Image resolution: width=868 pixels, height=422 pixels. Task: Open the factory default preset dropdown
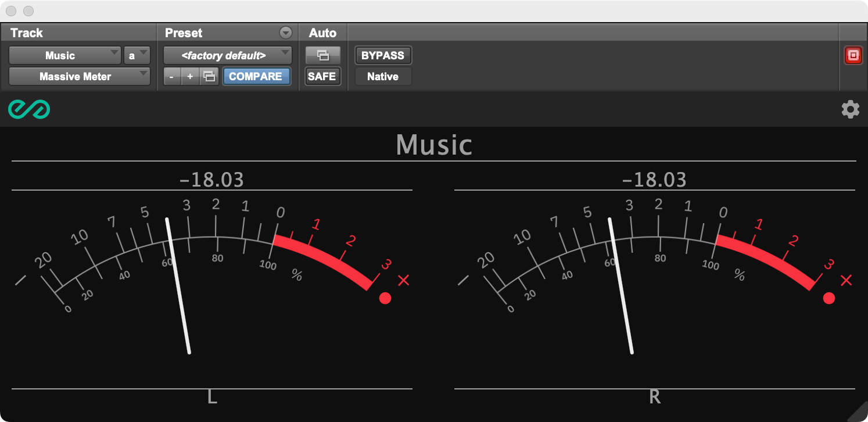(228, 55)
